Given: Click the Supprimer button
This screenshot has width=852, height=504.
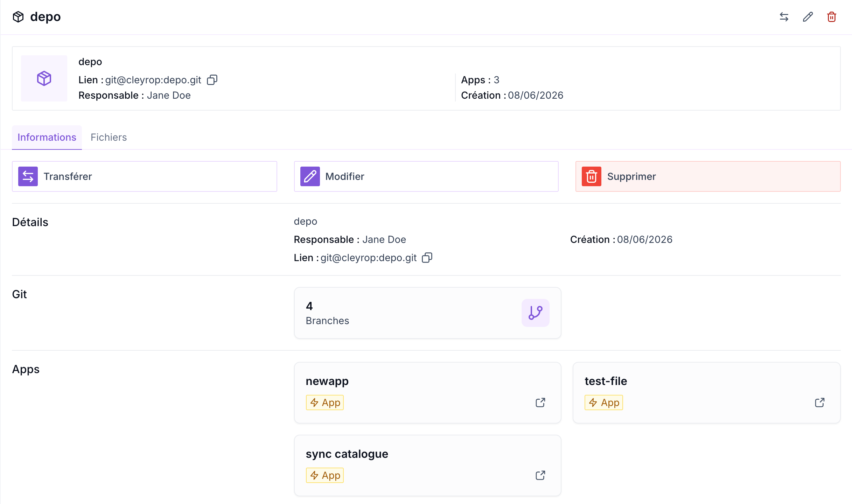Looking at the screenshot, I should coord(708,176).
